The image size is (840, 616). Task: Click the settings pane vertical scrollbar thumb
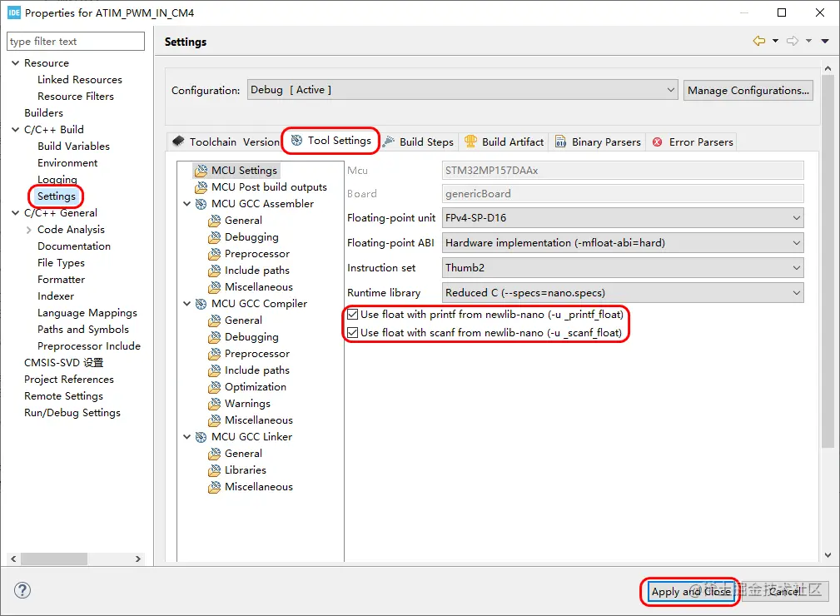(828, 261)
